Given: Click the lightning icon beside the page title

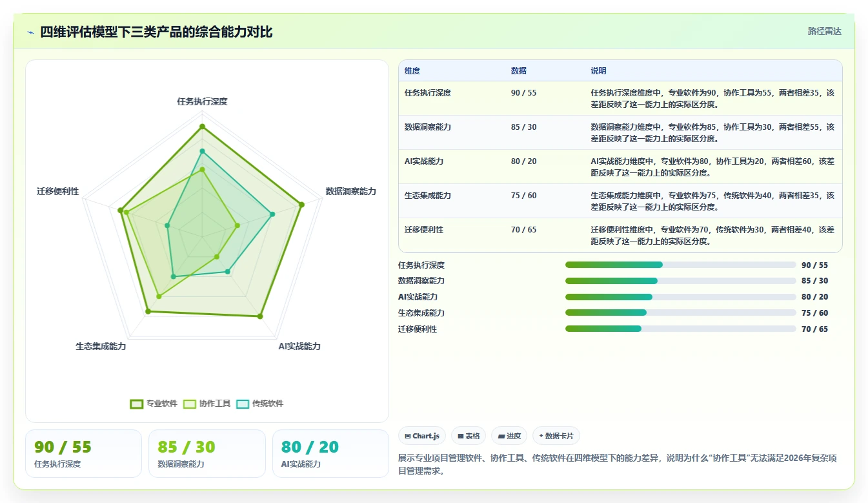Looking at the screenshot, I should [x=31, y=32].
